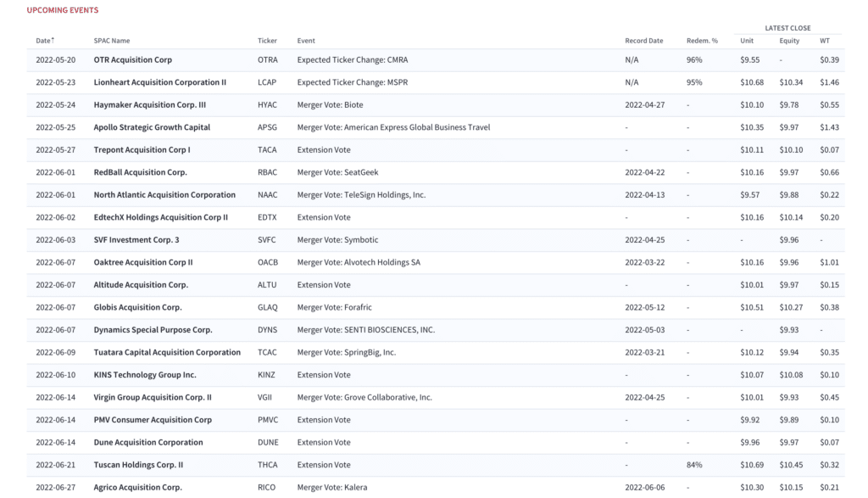The image size is (868, 498).
Task: Select ticker HYAC
Action: pyautogui.click(x=267, y=104)
